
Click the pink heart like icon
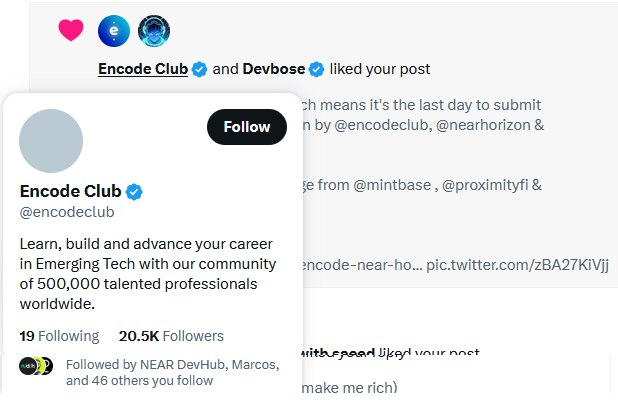coord(70,30)
